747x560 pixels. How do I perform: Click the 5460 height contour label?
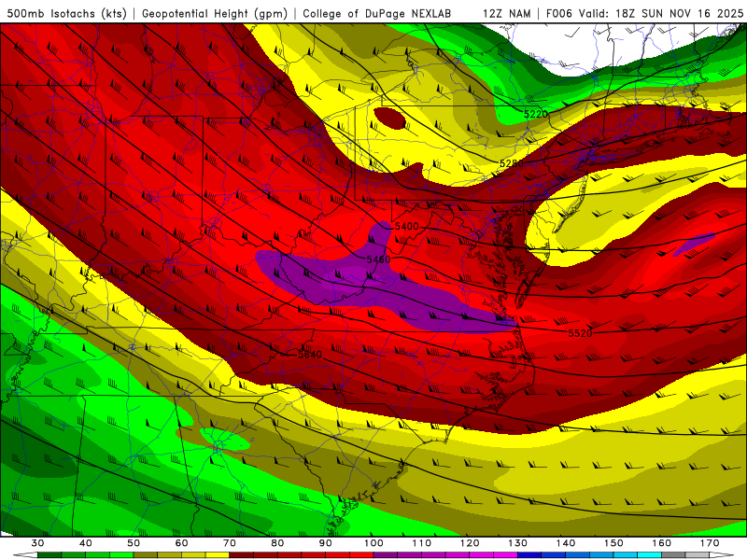pos(378,259)
